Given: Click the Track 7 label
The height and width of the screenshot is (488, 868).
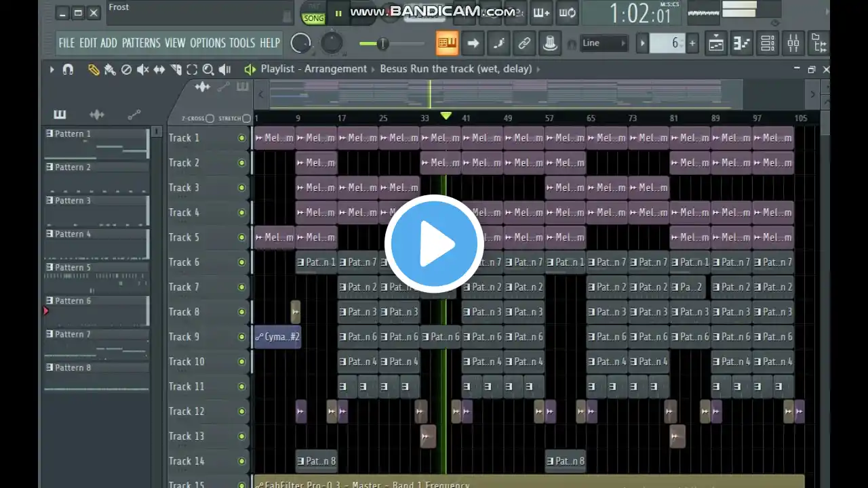Looking at the screenshot, I should 184,287.
